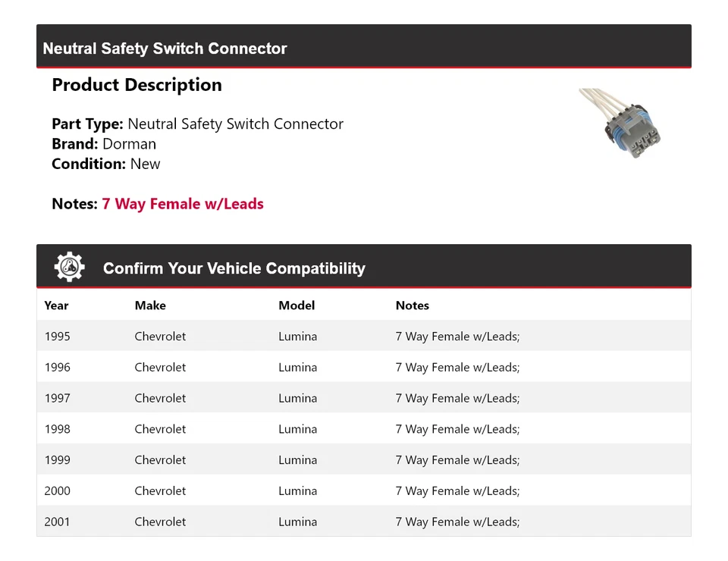The height and width of the screenshot is (561, 728).
Task: Select the Model column header
Action: click(x=297, y=306)
